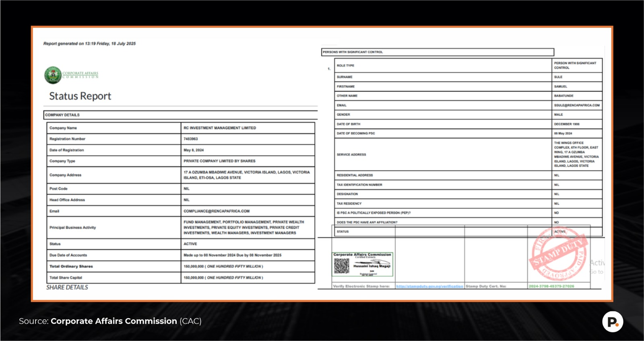Select stamp duty certificate number 2024-3798-45379-27026

point(551,286)
